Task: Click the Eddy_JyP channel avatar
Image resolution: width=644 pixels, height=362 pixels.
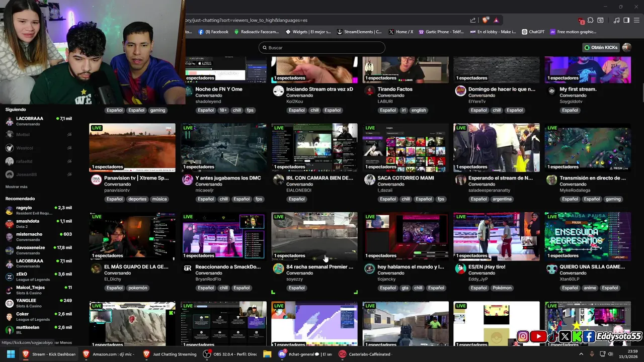Action: (x=460, y=268)
